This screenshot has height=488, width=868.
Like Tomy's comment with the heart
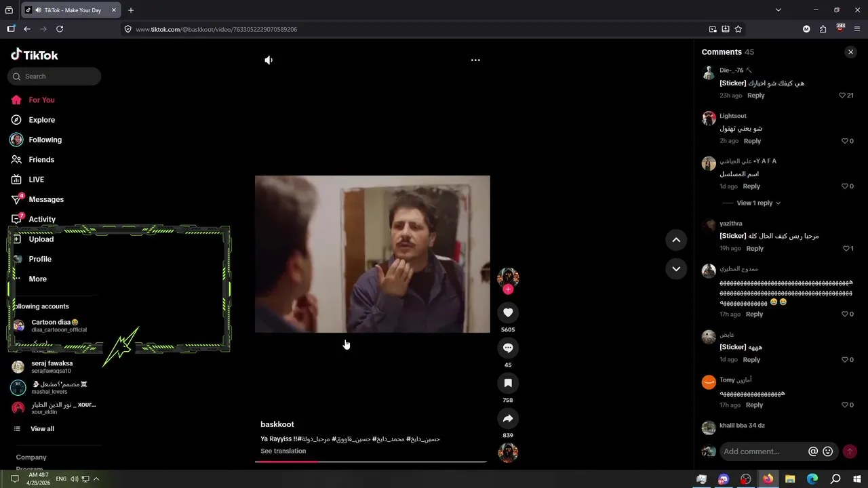(845, 405)
